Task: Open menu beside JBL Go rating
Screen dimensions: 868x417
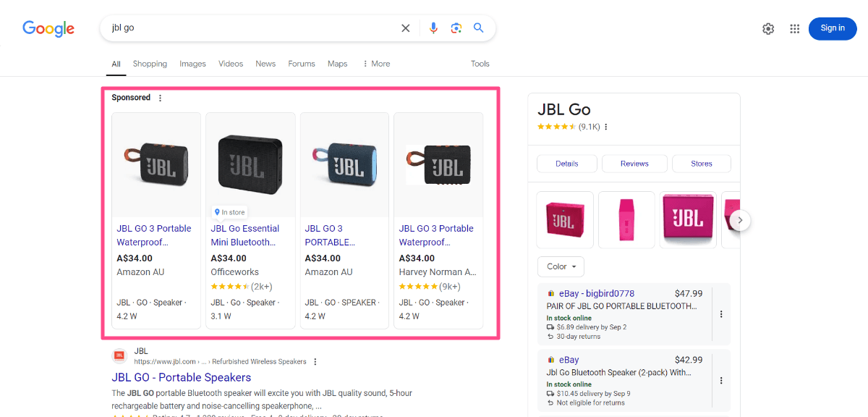Action: [x=606, y=127]
